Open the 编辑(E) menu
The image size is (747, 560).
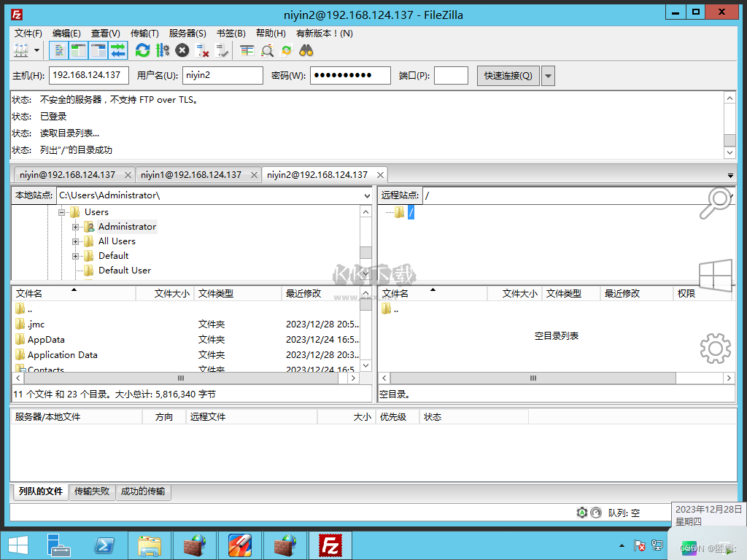66,34
